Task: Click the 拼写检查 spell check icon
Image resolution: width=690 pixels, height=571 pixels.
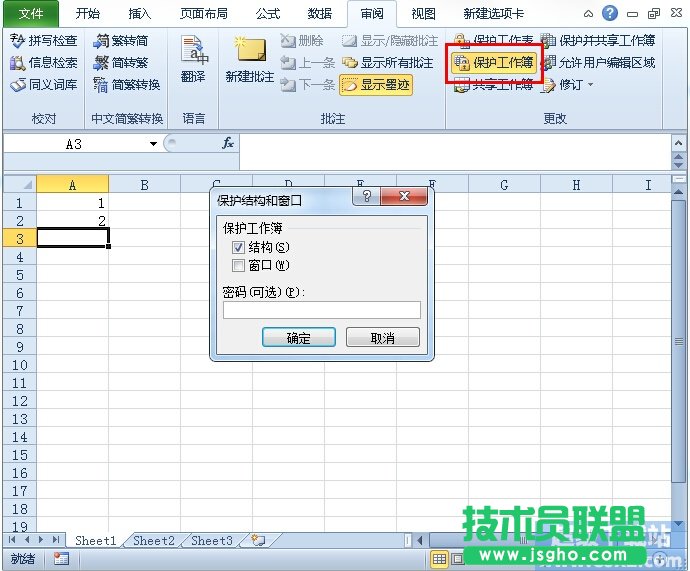Action: 18,41
